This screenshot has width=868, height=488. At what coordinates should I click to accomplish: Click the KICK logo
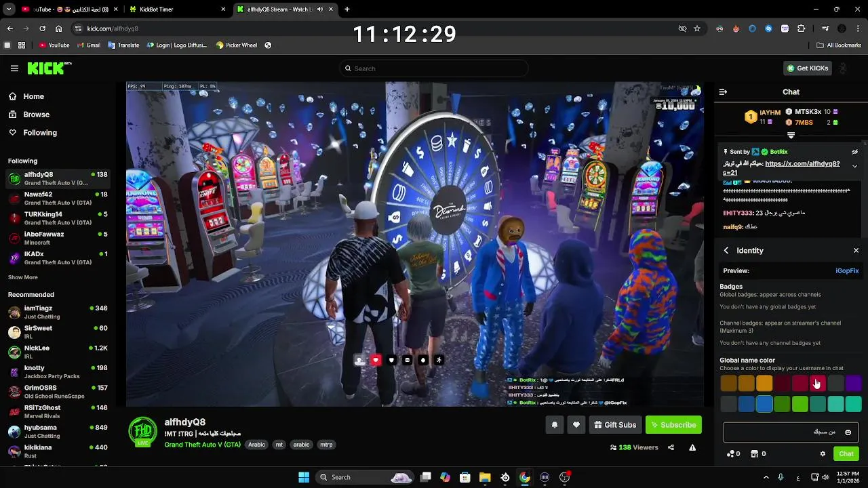pos(49,68)
